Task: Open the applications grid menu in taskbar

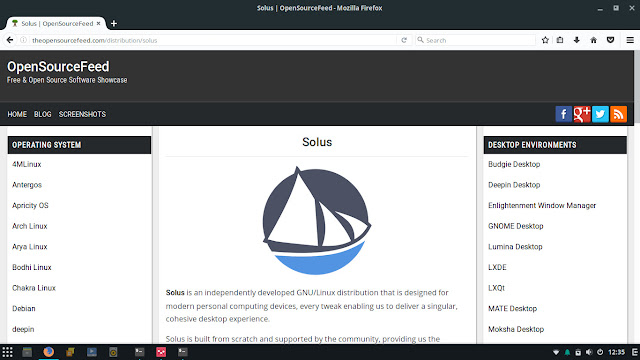Action: coord(7,352)
